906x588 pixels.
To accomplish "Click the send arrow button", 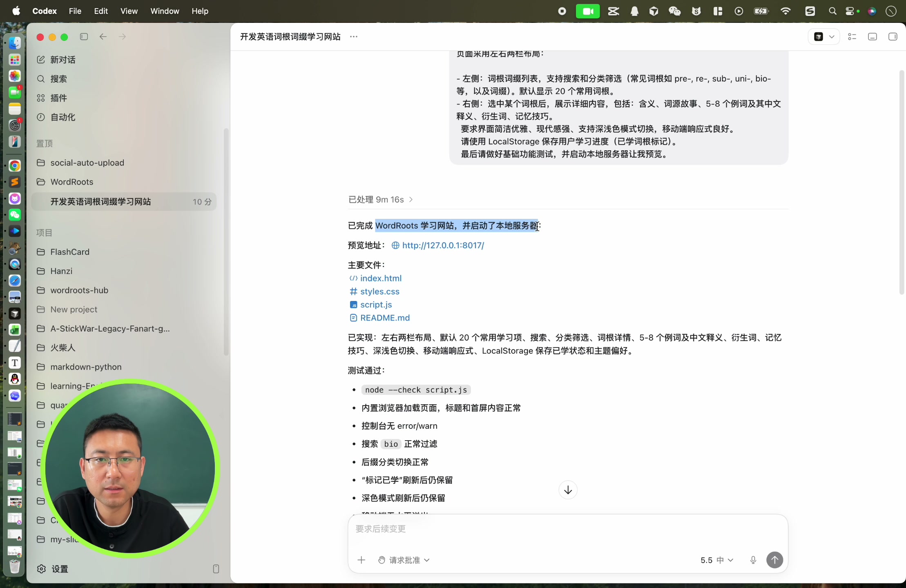I will (774, 560).
